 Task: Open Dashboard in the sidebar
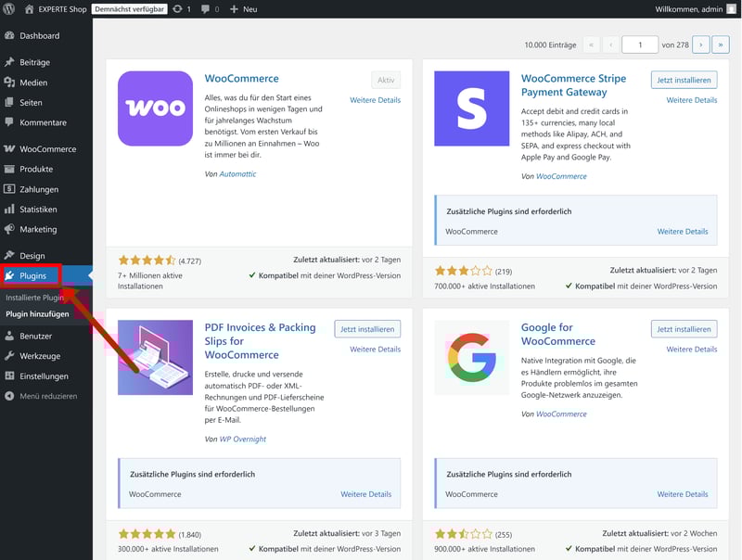click(x=39, y=36)
